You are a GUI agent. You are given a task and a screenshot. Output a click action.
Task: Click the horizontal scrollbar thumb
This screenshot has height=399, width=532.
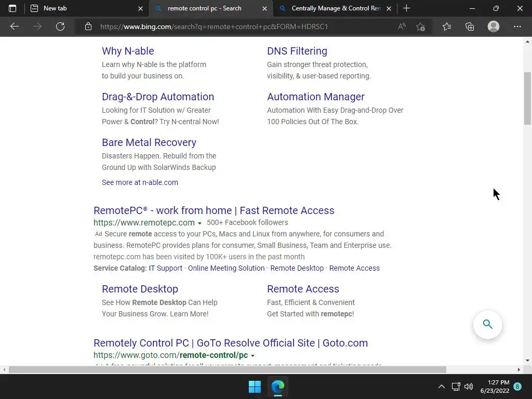pyautogui.click(x=228, y=369)
